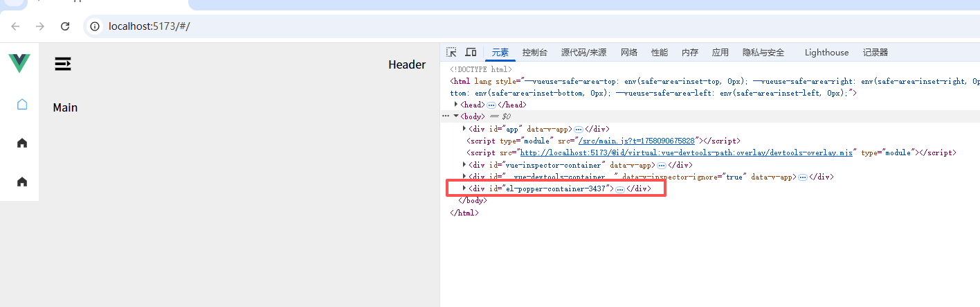Click the Header text in the page

[x=407, y=64]
